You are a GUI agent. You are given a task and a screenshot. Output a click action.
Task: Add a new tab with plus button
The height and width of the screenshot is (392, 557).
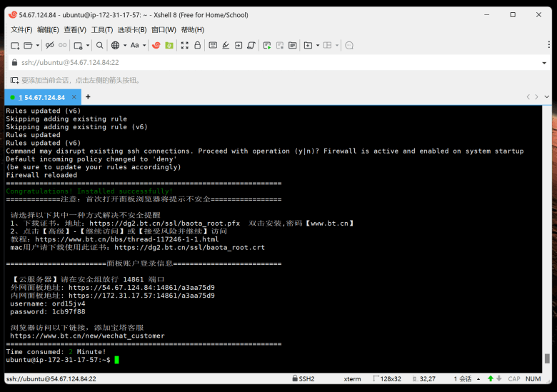pos(88,96)
